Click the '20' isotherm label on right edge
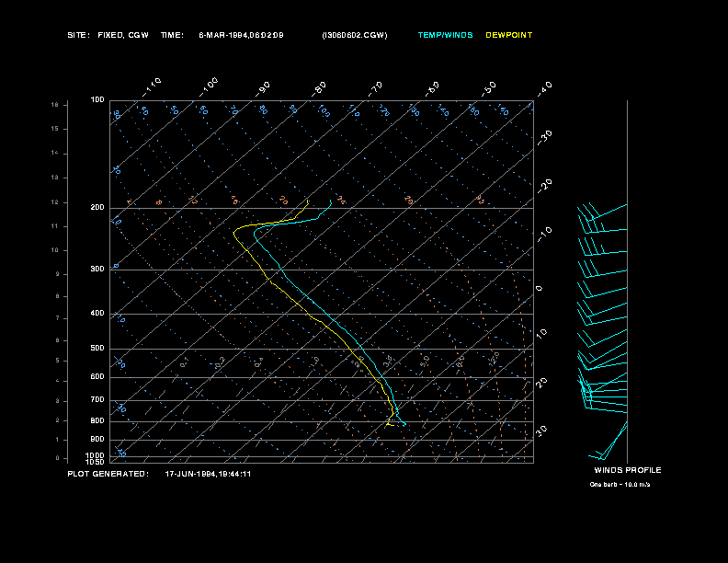 [x=541, y=383]
